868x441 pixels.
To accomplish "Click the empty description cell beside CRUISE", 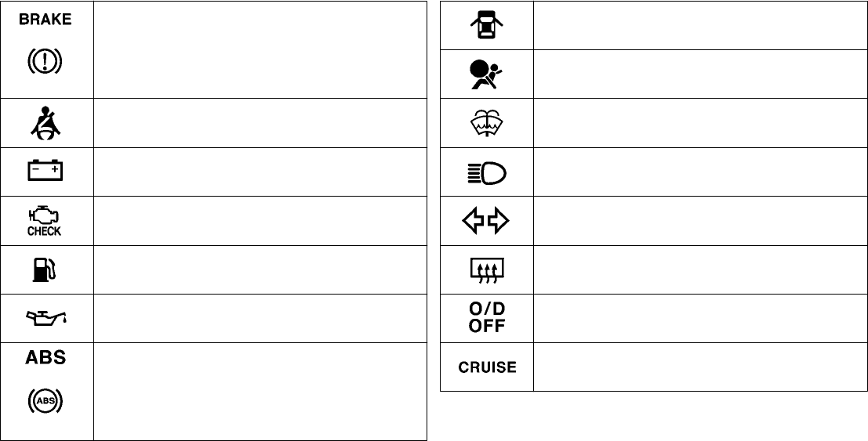I will coord(700,367).
